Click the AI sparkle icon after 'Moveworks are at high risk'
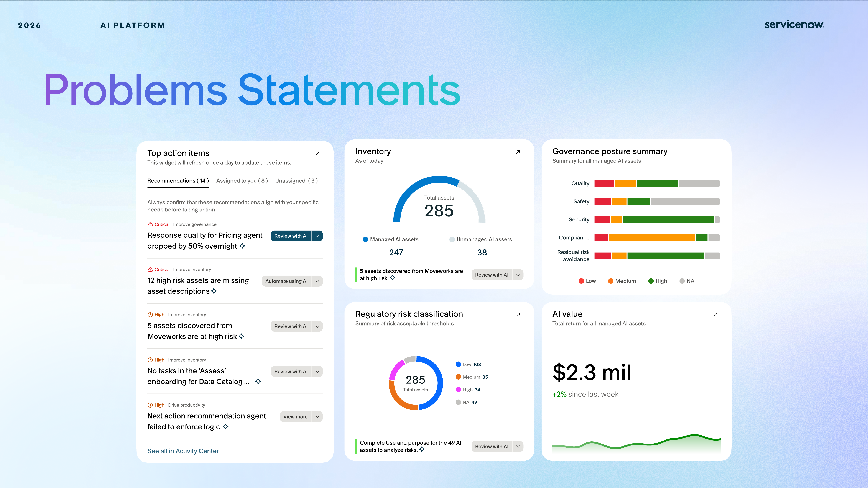868x488 pixels. pos(242,336)
